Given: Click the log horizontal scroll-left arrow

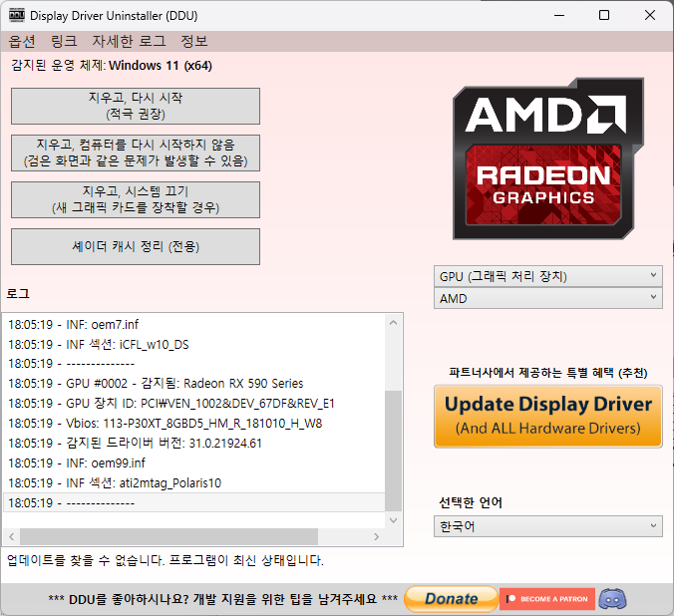Looking at the screenshot, I should tap(12, 536).
